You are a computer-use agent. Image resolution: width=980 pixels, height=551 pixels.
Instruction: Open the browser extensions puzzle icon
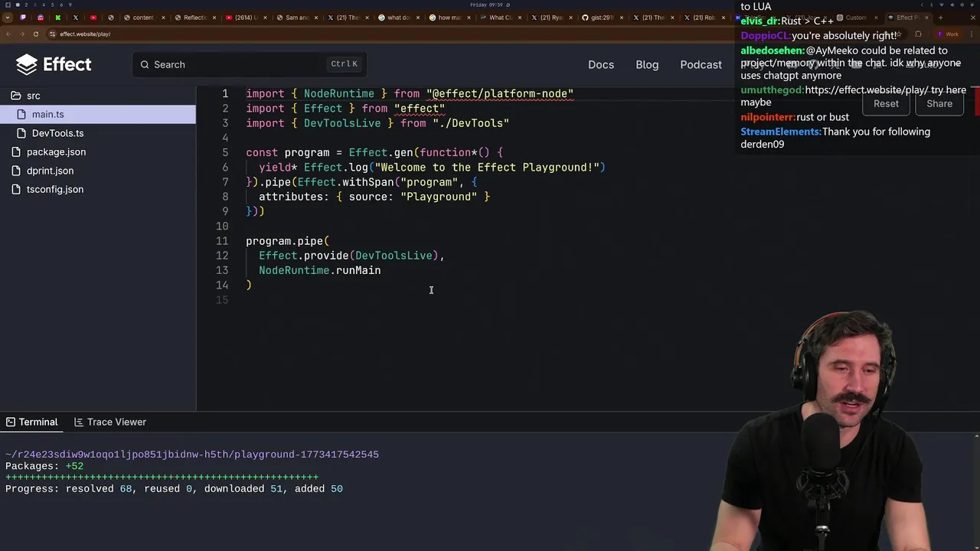pos(918,34)
